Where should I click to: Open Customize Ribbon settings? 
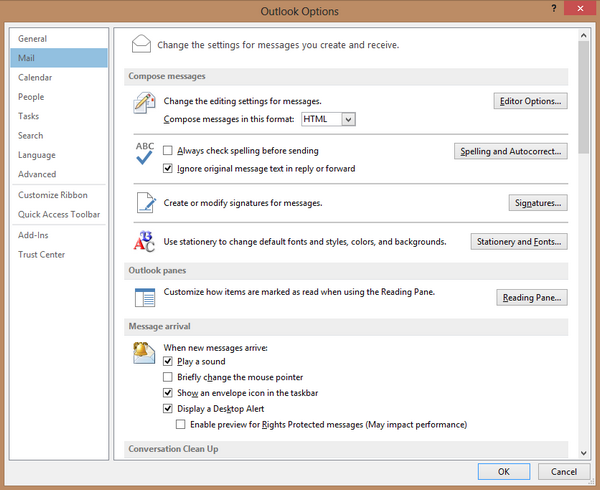[x=59, y=195]
